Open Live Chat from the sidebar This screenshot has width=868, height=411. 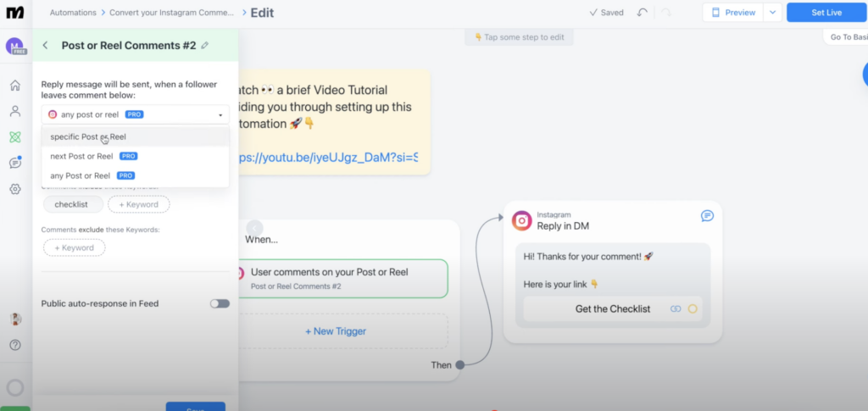click(x=15, y=163)
